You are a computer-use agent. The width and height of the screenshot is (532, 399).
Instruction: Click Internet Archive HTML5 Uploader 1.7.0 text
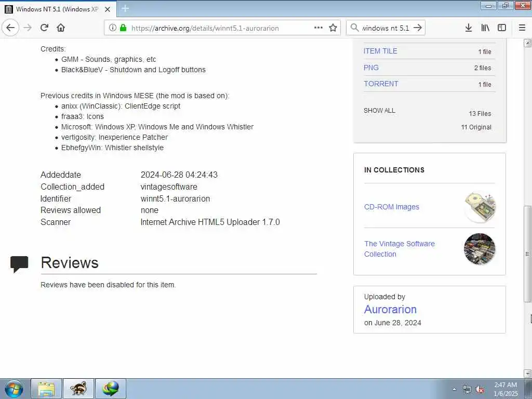(x=210, y=222)
